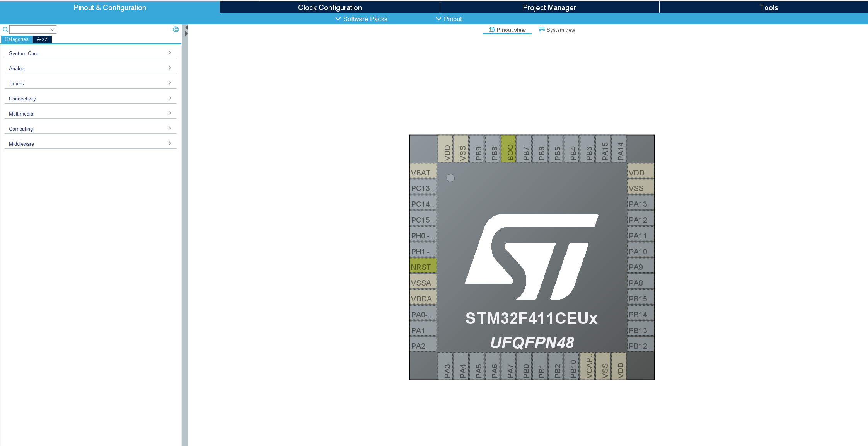Screen dimensions: 868x446
Task: Click the System view grid icon
Action: [542, 29]
